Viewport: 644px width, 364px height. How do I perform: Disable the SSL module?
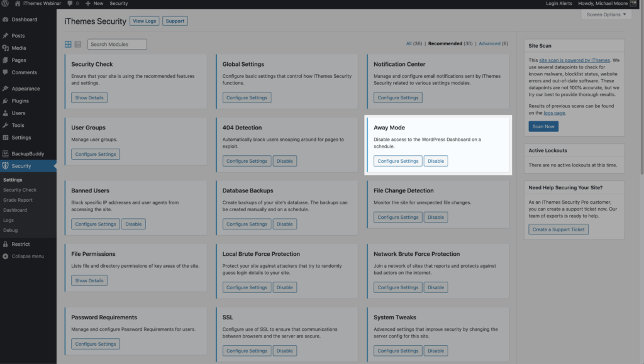click(x=285, y=350)
